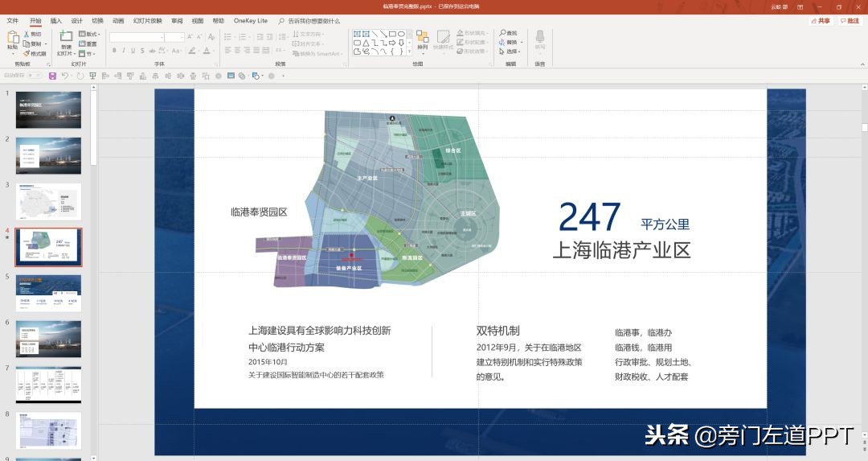Open the 文件 (File) menu

12,20
